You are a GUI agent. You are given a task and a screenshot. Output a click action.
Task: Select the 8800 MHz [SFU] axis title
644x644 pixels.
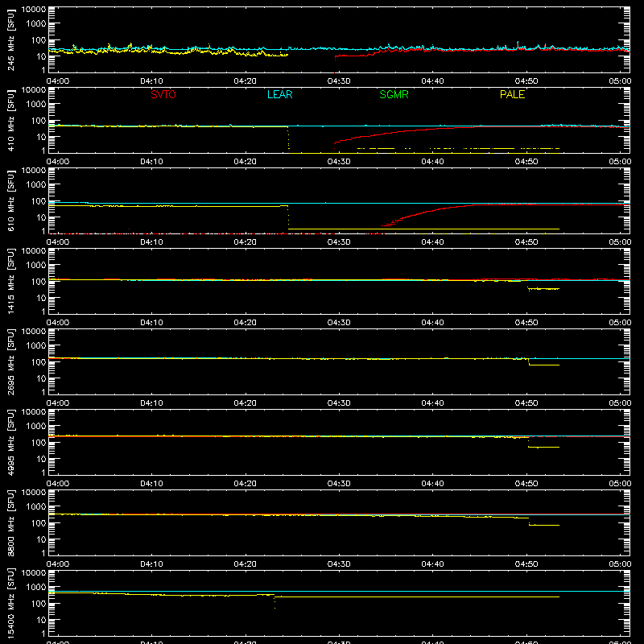[x=10, y=523]
